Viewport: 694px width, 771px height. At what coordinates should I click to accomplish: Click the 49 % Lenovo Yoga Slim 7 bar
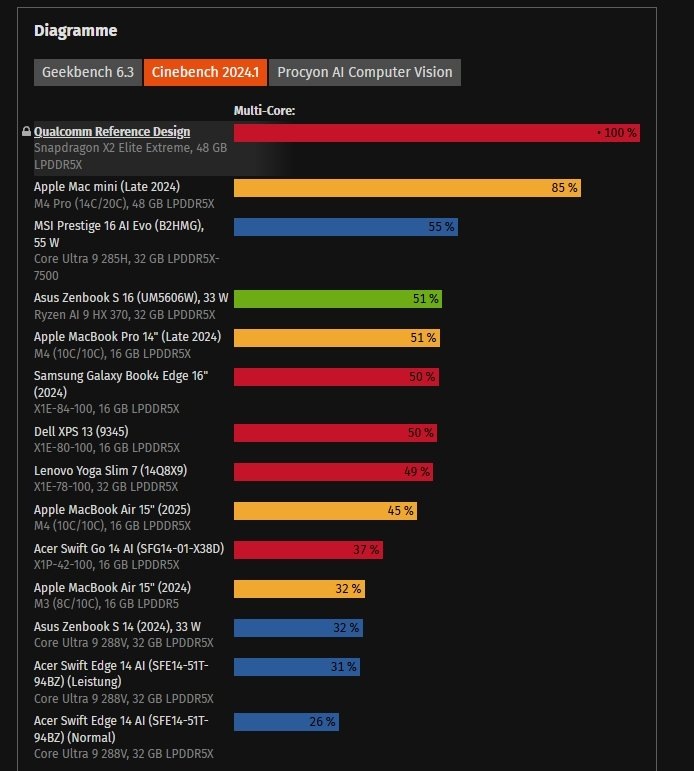[333, 472]
